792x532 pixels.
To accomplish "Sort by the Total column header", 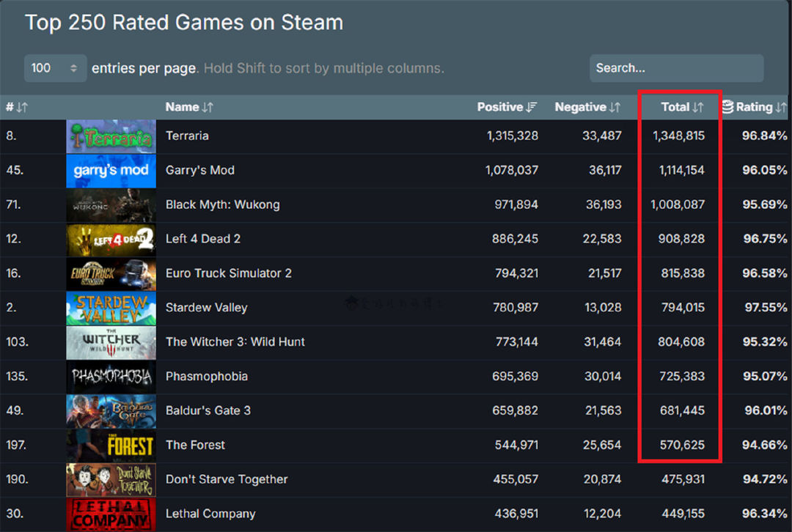I will (681, 107).
